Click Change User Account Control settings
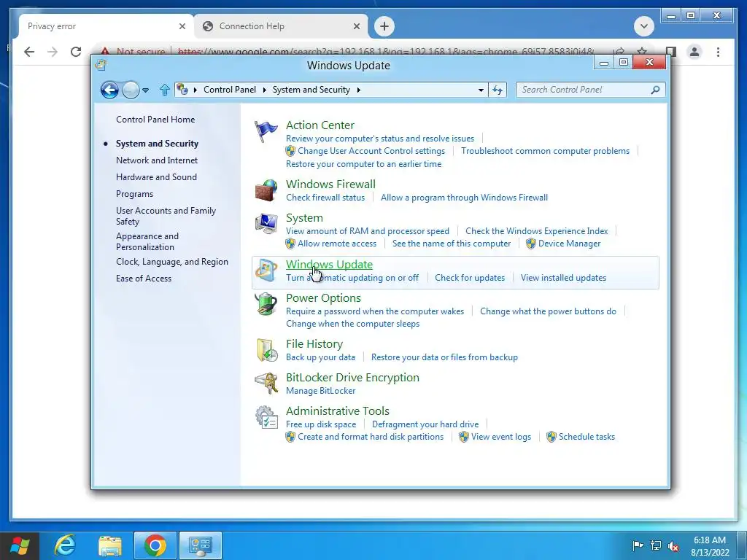747x560 pixels. click(x=371, y=151)
